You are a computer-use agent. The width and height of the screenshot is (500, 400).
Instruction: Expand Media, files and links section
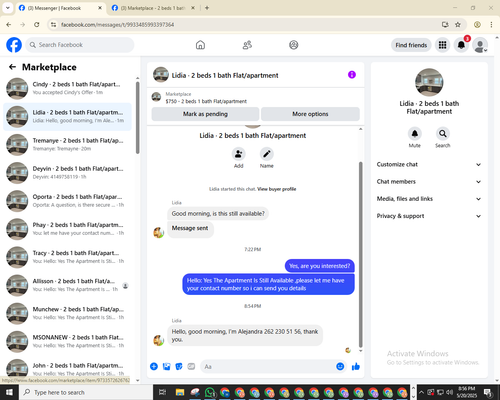(x=429, y=199)
